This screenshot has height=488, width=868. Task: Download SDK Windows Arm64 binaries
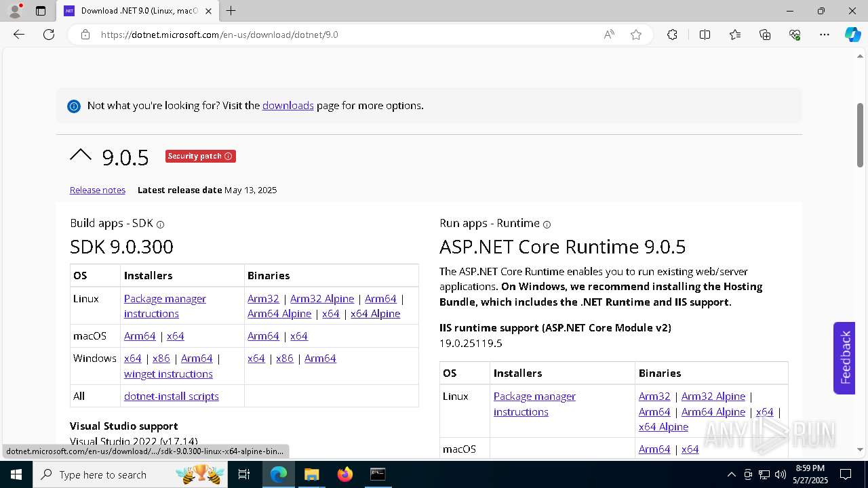pos(320,358)
